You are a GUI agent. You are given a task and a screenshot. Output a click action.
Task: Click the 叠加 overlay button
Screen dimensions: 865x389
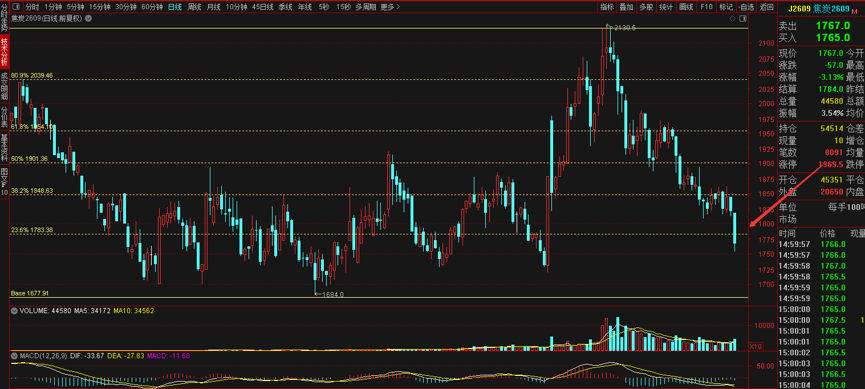click(626, 7)
